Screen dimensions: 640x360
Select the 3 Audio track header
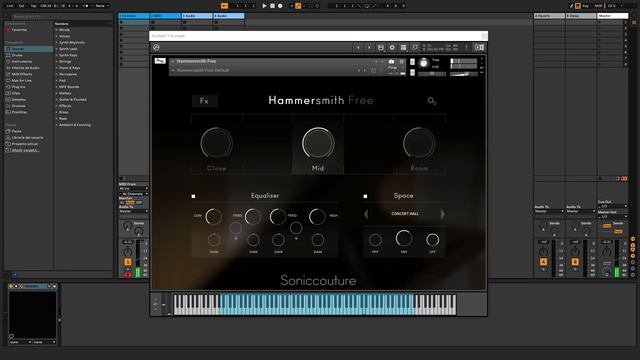tap(197, 16)
